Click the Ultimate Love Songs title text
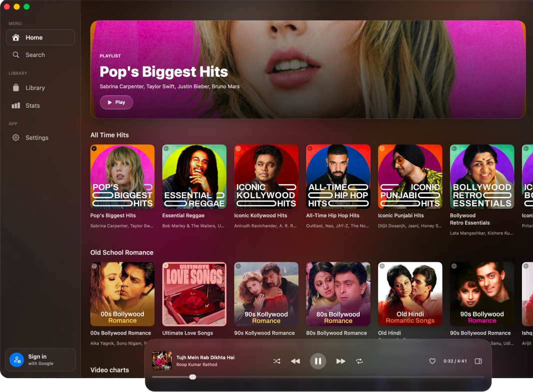Viewport: 533px width, 392px height. [x=188, y=333]
